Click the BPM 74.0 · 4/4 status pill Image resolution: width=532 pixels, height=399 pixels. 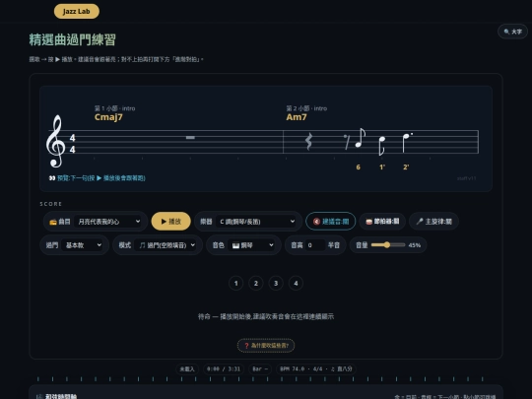pyautogui.click(x=316, y=368)
